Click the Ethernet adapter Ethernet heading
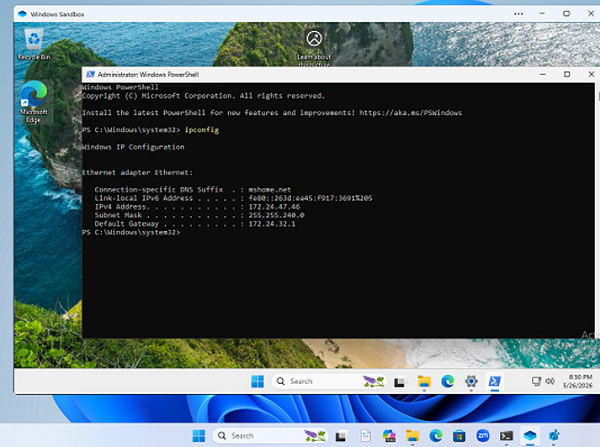The height and width of the screenshot is (447, 600). click(x=137, y=173)
